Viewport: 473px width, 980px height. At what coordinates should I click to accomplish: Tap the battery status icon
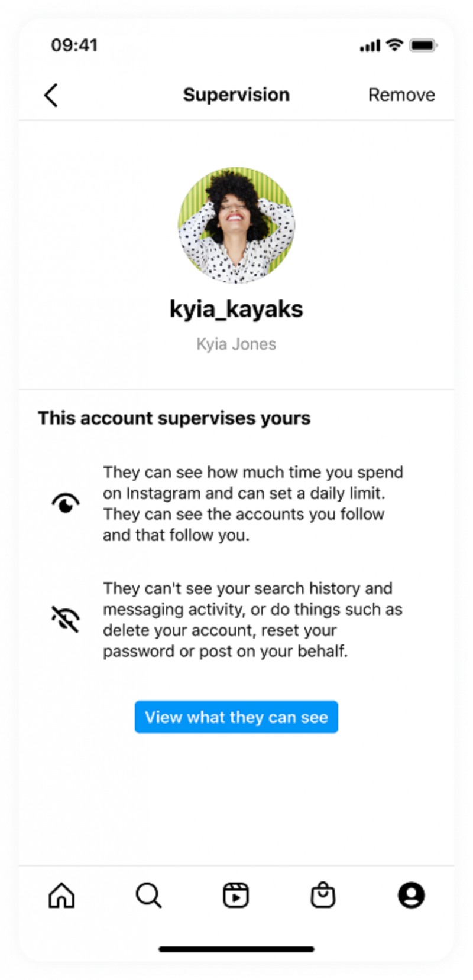pos(423,45)
